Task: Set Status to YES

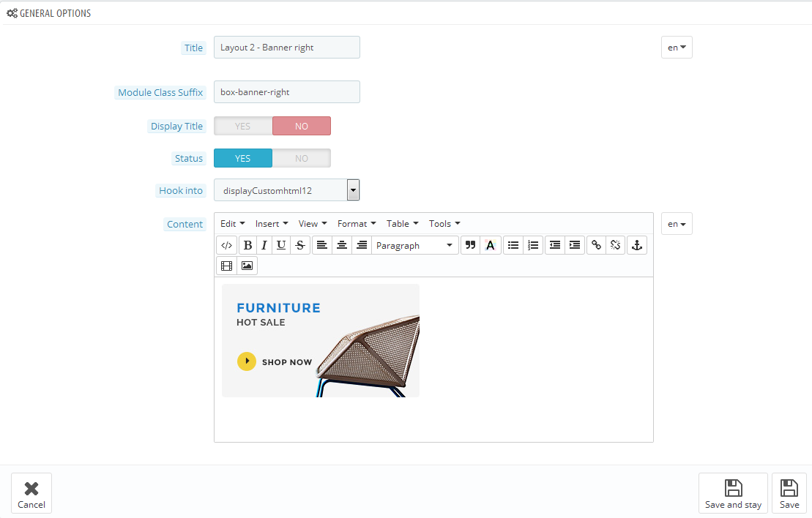Action: 243,158
